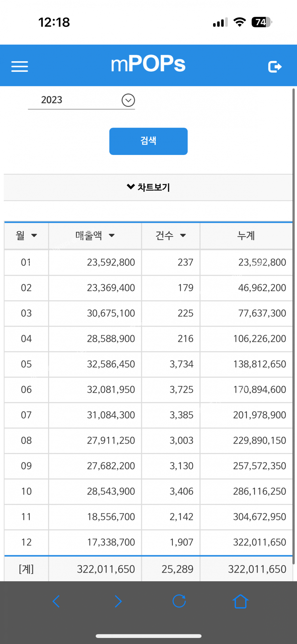Select the month 05 row cell

[26, 364]
